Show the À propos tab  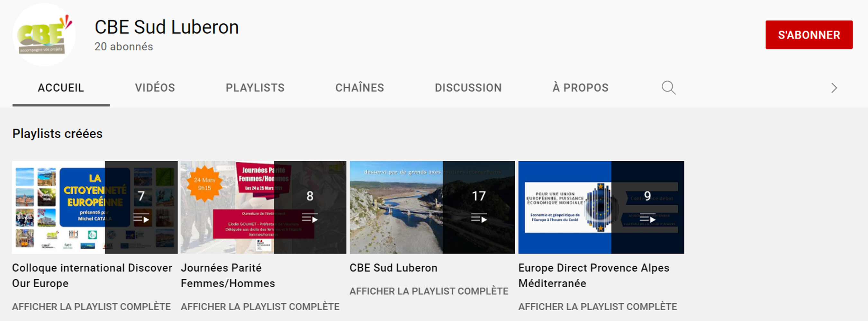pos(580,88)
